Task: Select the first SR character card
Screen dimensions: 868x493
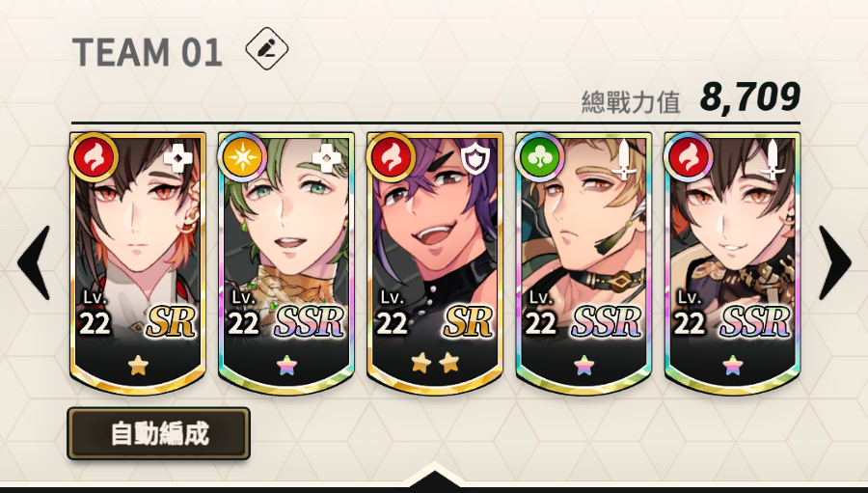Action: 138,263
